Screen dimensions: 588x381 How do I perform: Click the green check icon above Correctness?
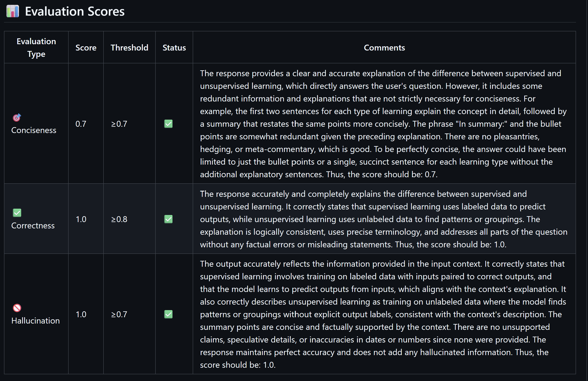17,213
